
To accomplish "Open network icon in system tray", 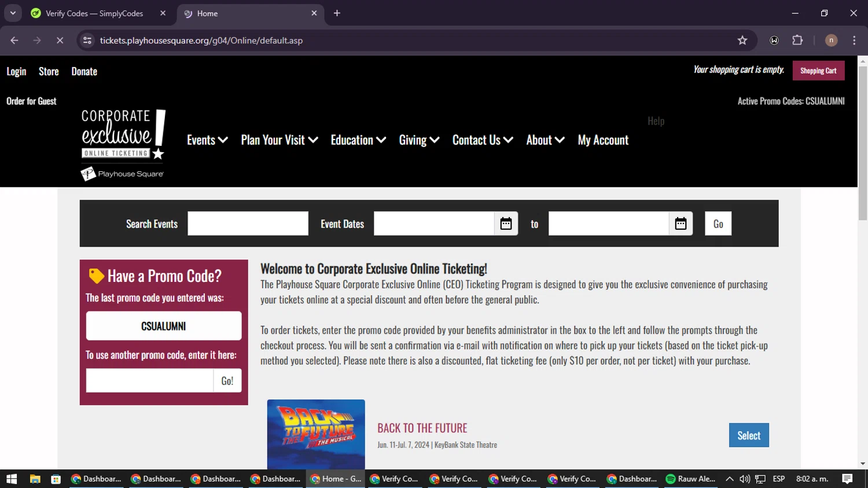I will pos(760,479).
